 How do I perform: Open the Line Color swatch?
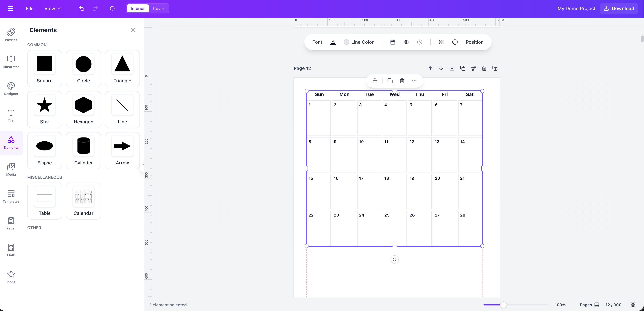pyautogui.click(x=347, y=42)
